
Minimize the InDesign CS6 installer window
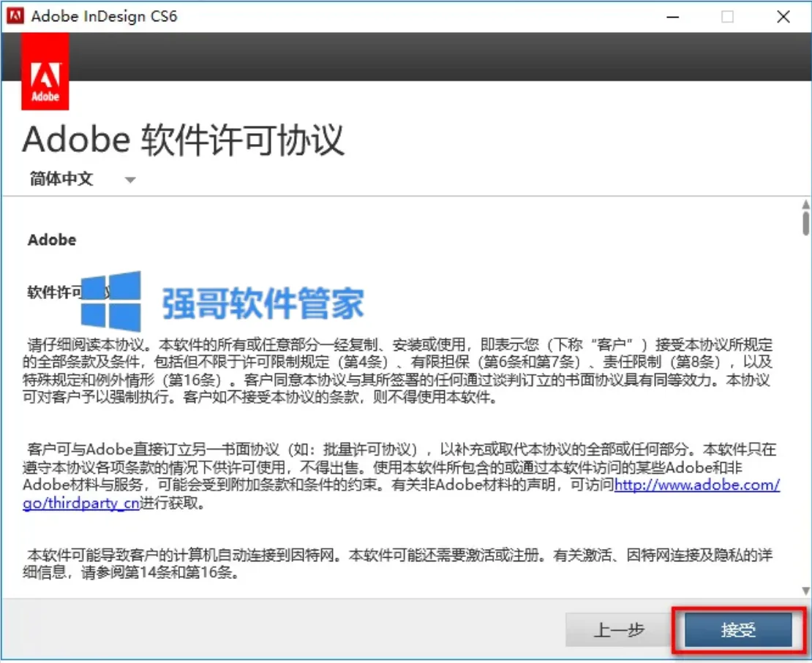pos(673,17)
